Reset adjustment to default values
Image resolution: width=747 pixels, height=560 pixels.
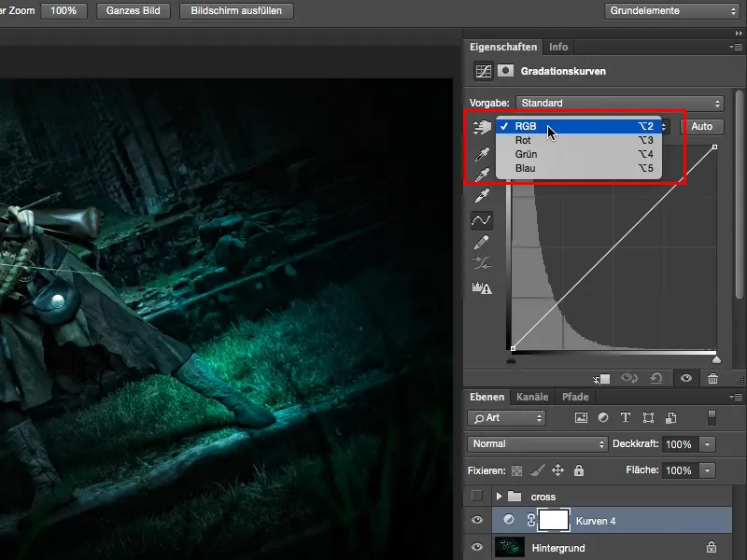click(656, 378)
